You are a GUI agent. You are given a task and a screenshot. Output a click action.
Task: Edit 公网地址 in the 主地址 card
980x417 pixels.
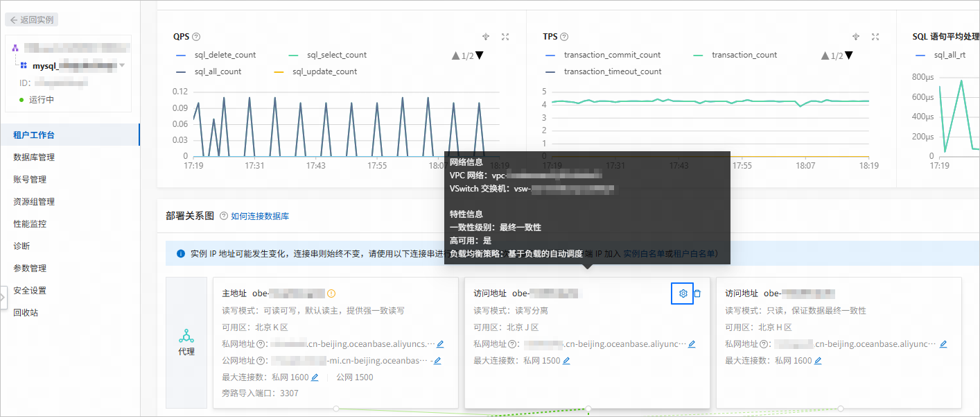click(437, 360)
